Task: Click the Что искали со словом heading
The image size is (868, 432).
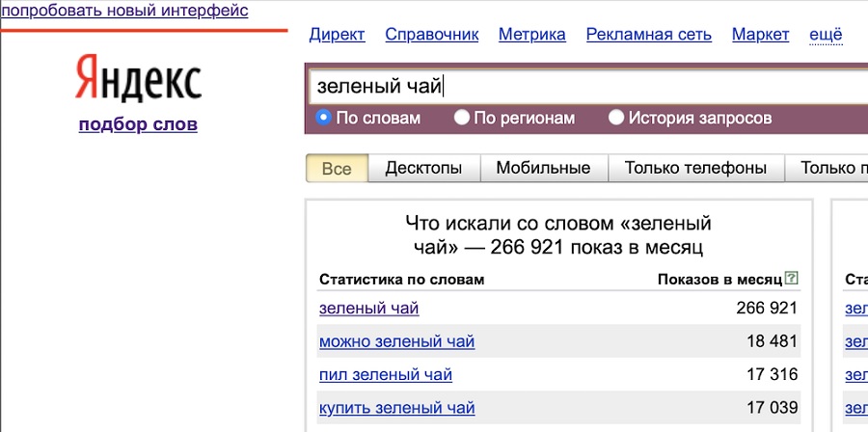Action: coord(558,235)
